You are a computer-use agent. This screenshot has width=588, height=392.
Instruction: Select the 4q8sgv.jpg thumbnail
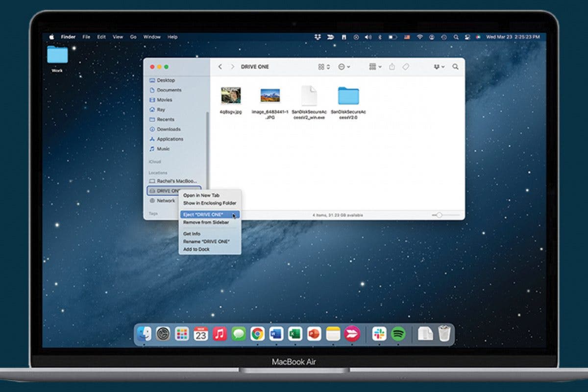[x=230, y=96]
